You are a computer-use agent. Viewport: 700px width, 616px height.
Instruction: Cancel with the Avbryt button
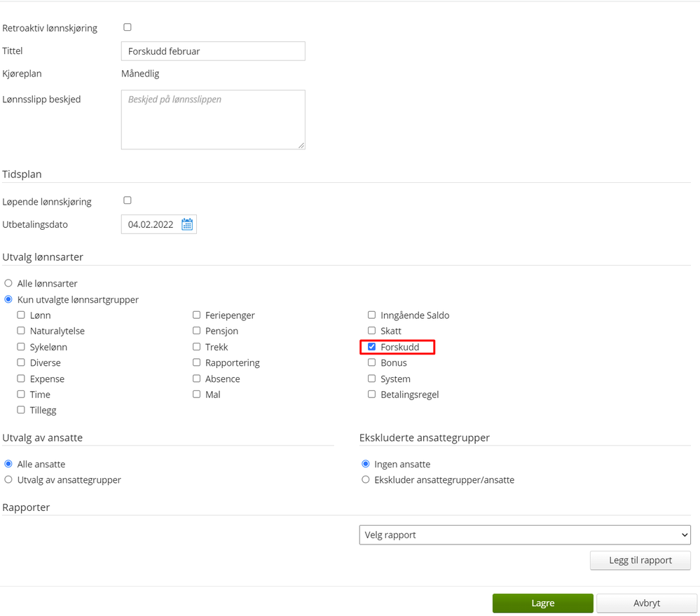[647, 603]
